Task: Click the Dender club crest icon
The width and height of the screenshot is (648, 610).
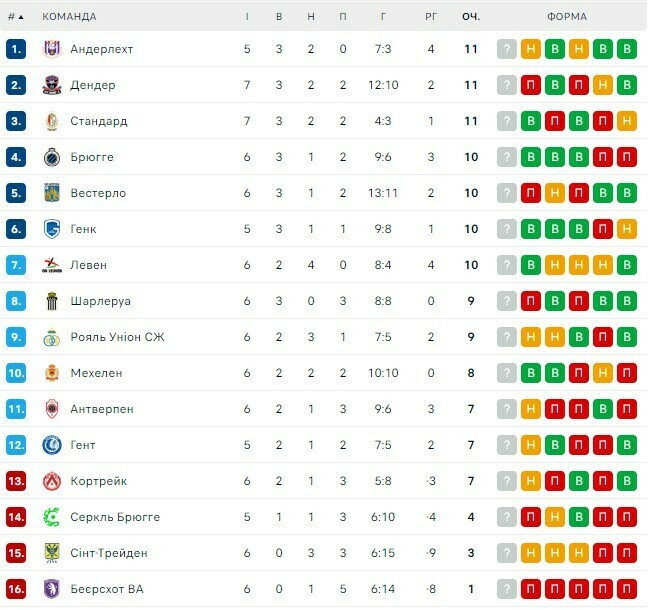Action: tap(52, 85)
